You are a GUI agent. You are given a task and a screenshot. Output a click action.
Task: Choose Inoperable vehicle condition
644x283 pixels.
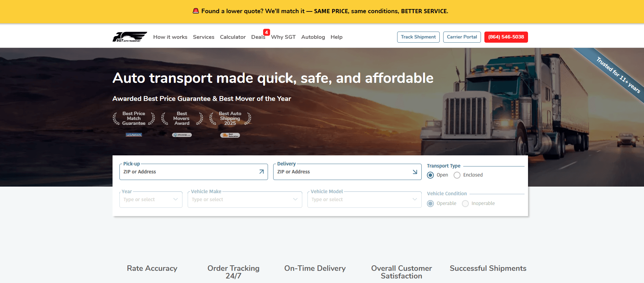coord(465,204)
